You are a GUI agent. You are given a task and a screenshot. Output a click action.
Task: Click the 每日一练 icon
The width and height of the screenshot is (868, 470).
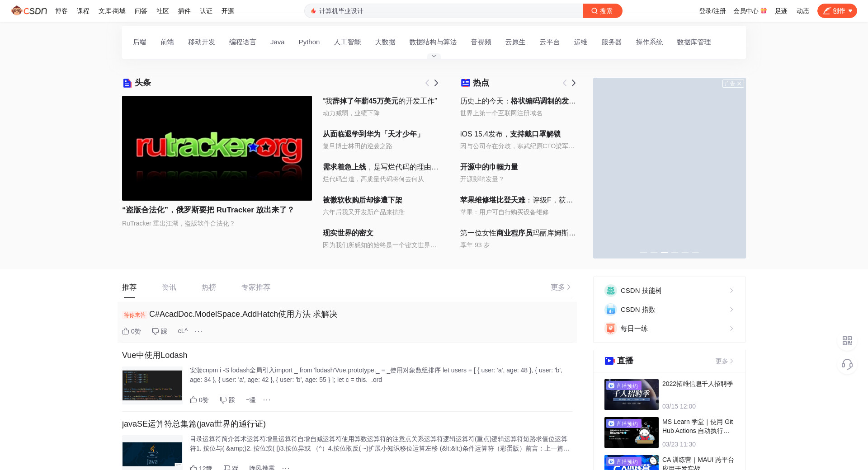pyautogui.click(x=610, y=329)
